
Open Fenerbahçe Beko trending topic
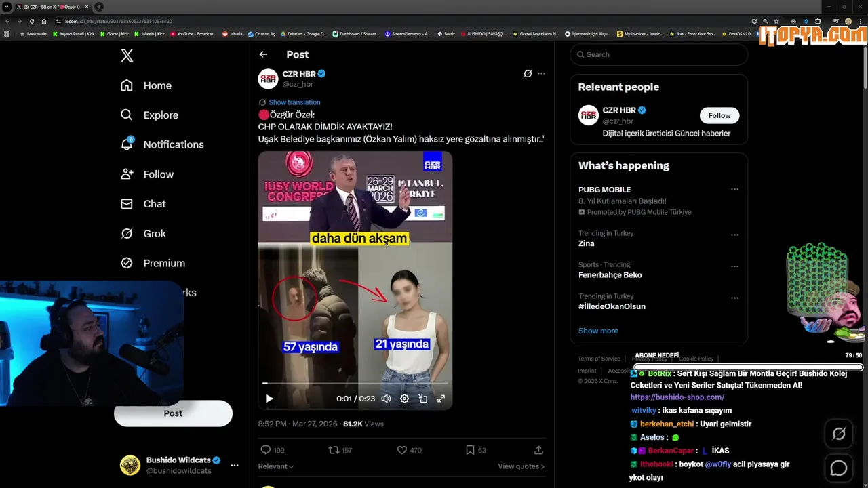pos(610,275)
